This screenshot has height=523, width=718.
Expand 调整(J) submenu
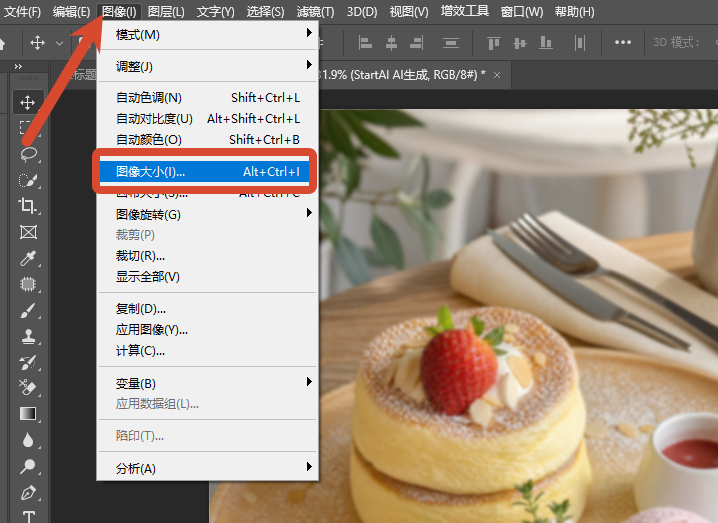pos(310,65)
